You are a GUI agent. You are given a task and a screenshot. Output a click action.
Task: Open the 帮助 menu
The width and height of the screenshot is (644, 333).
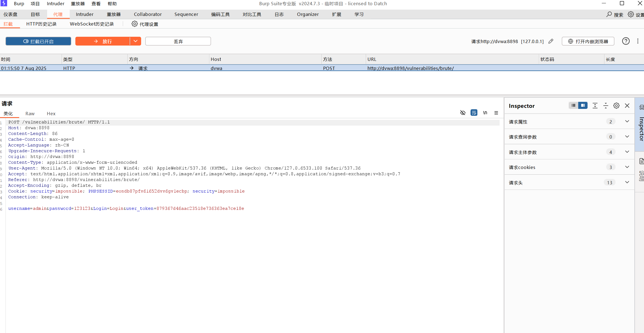point(112,4)
